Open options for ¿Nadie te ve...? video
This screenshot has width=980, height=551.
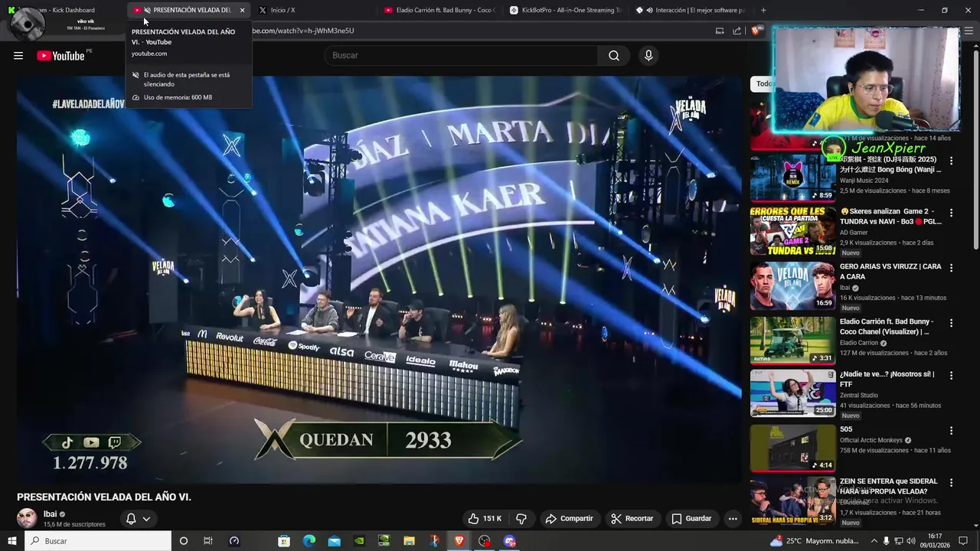(x=952, y=375)
